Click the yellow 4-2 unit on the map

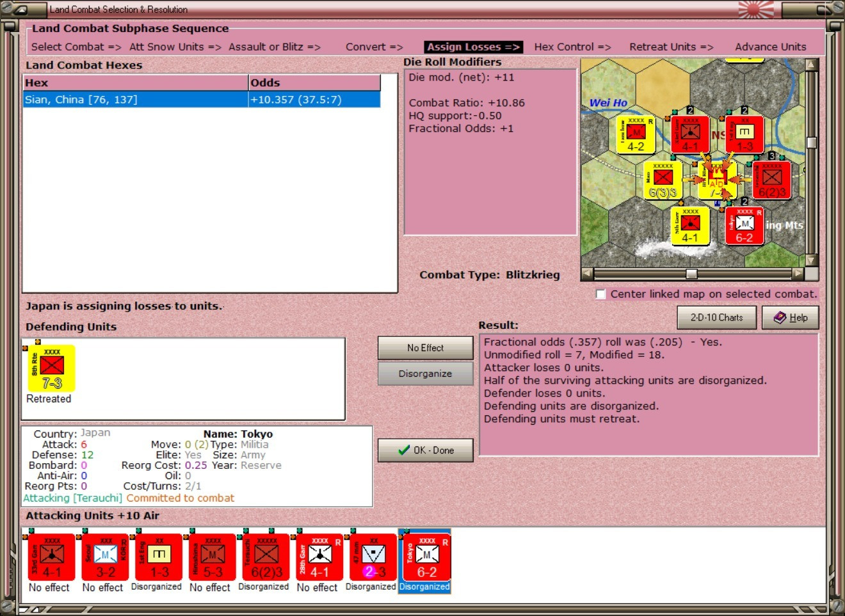tap(635, 135)
